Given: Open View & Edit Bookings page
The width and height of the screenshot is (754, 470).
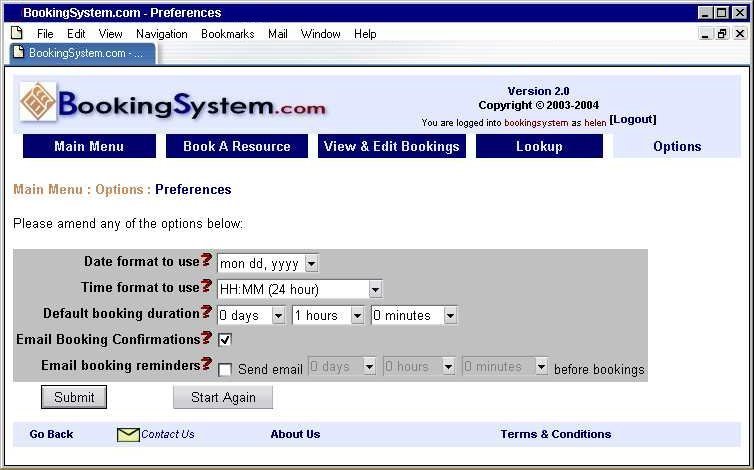Looking at the screenshot, I should click(x=392, y=146).
